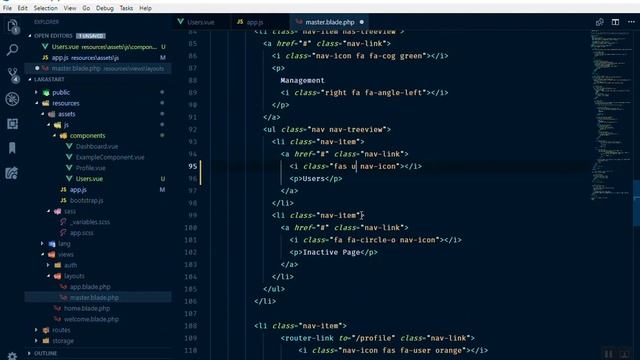The height and width of the screenshot is (360, 640).
Task: Open Dashboard.vue in components folder
Action: [x=97, y=146]
